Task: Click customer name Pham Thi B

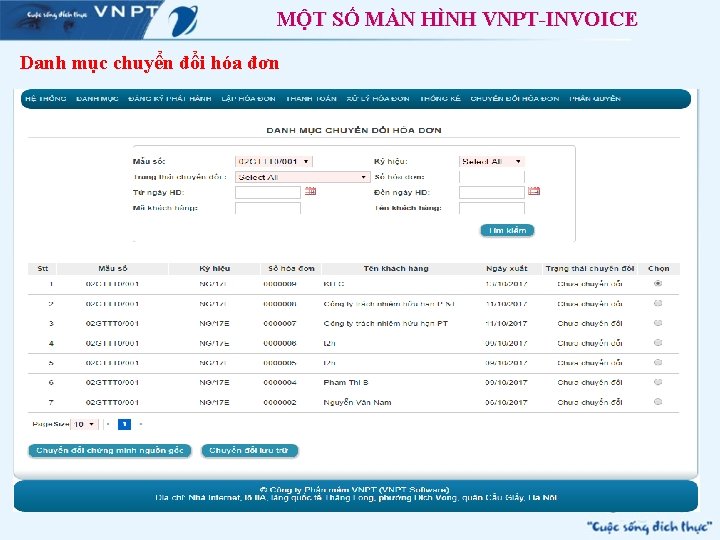Action: pyautogui.click(x=346, y=382)
